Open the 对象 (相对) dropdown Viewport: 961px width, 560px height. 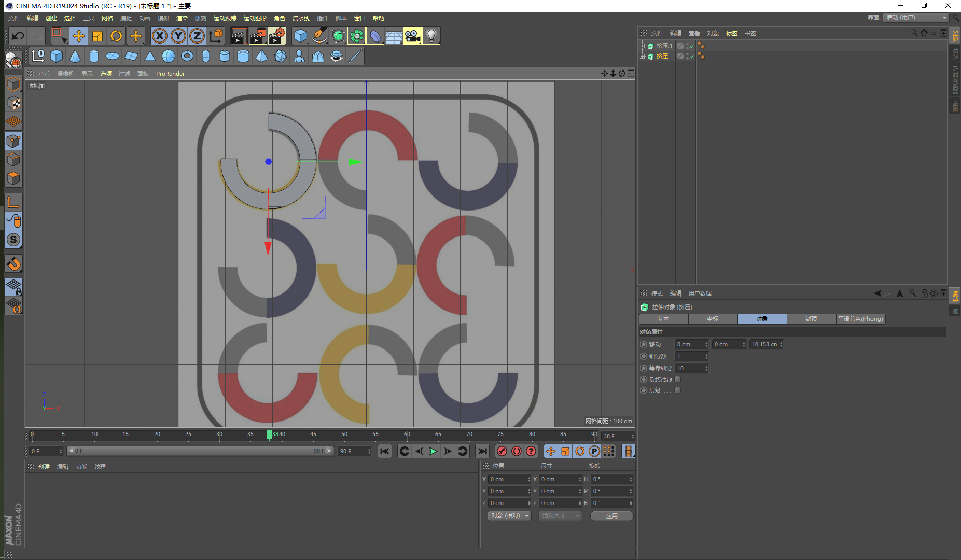tap(510, 516)
